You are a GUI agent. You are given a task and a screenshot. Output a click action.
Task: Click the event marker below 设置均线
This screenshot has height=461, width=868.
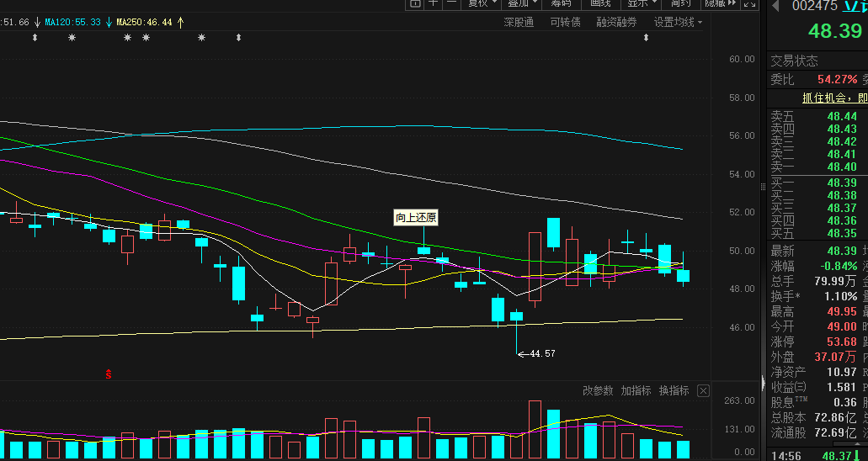(x=646, y=38)
